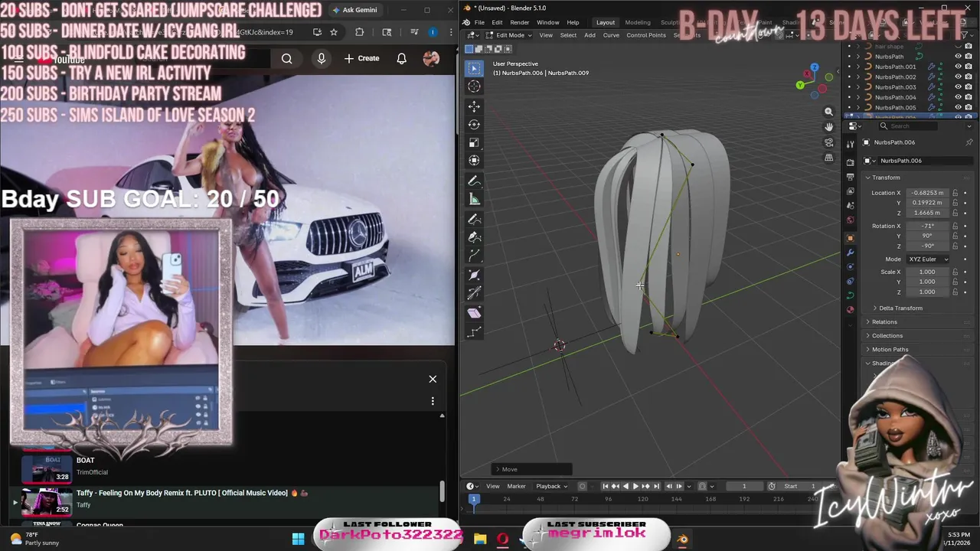Switch perspective/orthographic grid icon in viewport

[828, 158]
